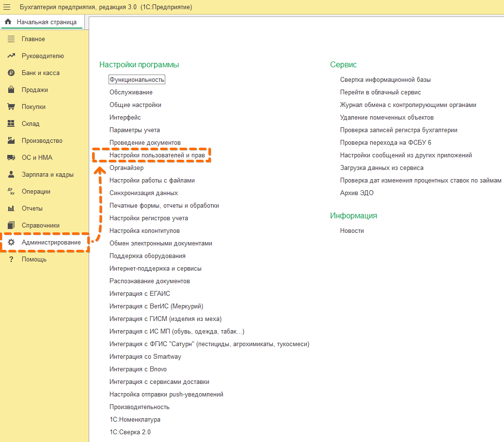Select Удаление помеченных объектов link
Viewport: 504px width, 442px height.
coord(387,117)
